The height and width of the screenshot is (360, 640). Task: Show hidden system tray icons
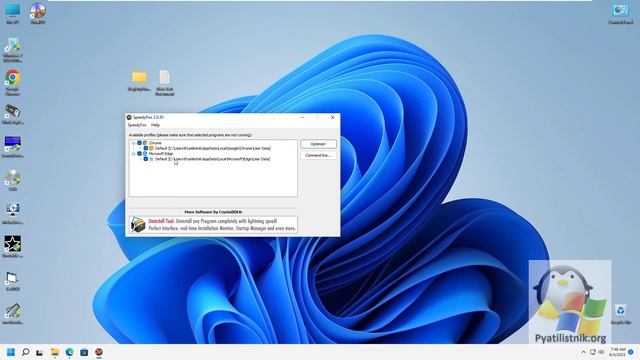(x=583, y=352)
